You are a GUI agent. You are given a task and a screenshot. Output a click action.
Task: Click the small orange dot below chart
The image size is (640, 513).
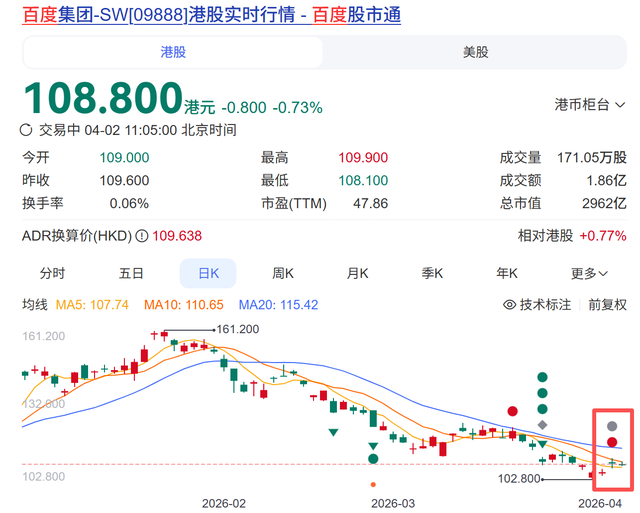tap(373, 483)
